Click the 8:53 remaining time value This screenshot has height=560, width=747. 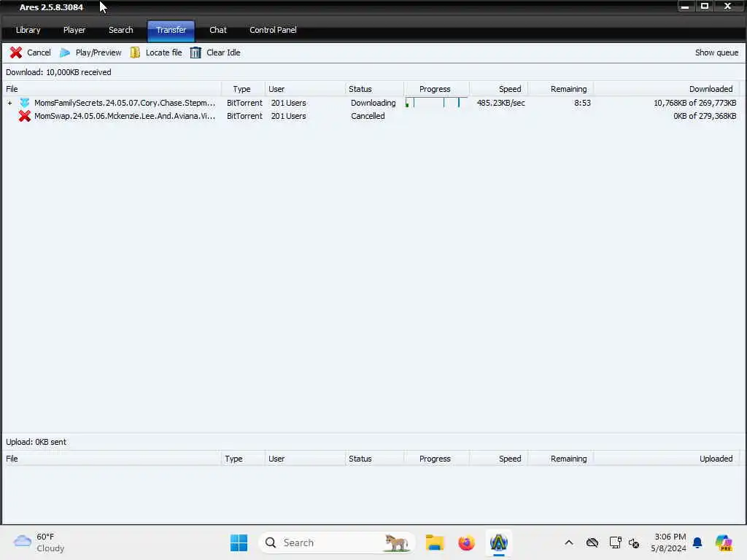pyautogui.click(x=582, y=103)
